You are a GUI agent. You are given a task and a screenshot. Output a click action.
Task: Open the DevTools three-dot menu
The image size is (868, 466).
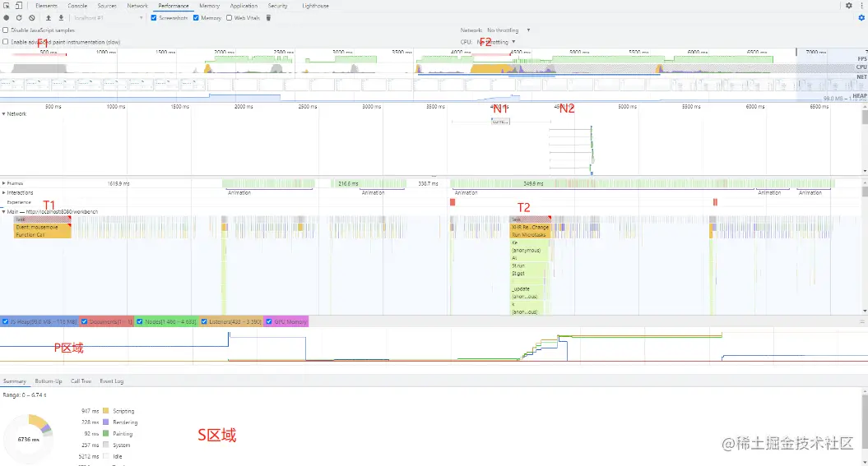(862, 6)
